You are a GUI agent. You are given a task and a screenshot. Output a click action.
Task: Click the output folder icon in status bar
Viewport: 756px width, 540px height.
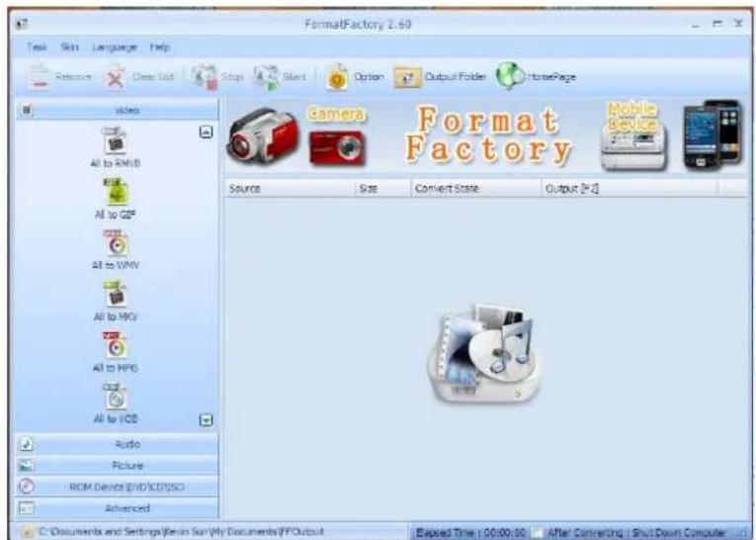[28, 532]
